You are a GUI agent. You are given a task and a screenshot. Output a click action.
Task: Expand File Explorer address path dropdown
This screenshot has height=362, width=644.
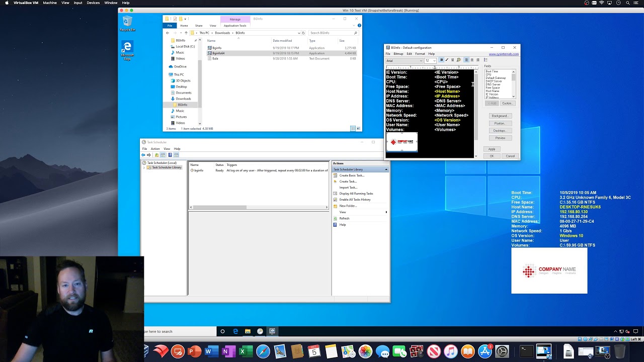click(299, 33)
